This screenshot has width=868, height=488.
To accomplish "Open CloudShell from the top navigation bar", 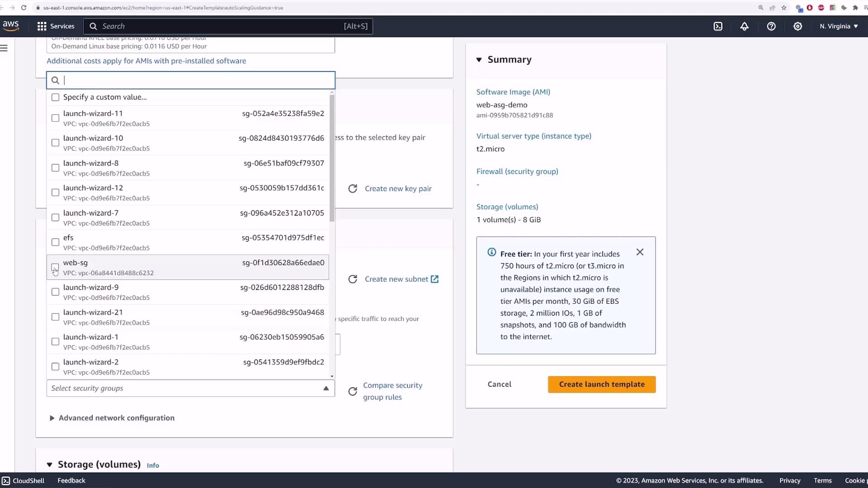I will click(718, 26).
